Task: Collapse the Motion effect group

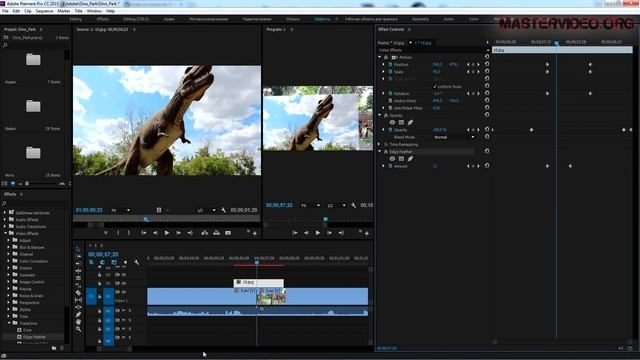Action: [x=380, y=58]
